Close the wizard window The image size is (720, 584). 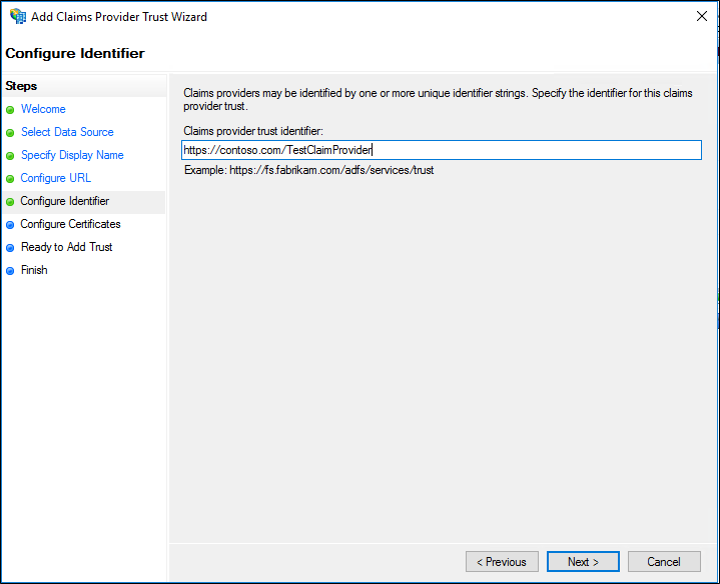702,17
